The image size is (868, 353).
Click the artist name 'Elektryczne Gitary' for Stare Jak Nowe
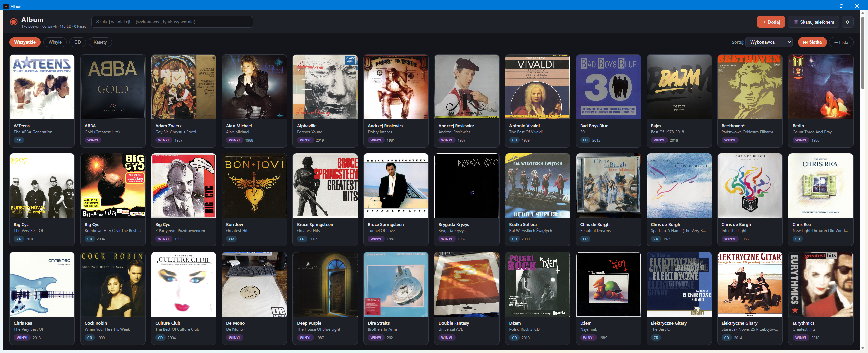click(740, 323)
